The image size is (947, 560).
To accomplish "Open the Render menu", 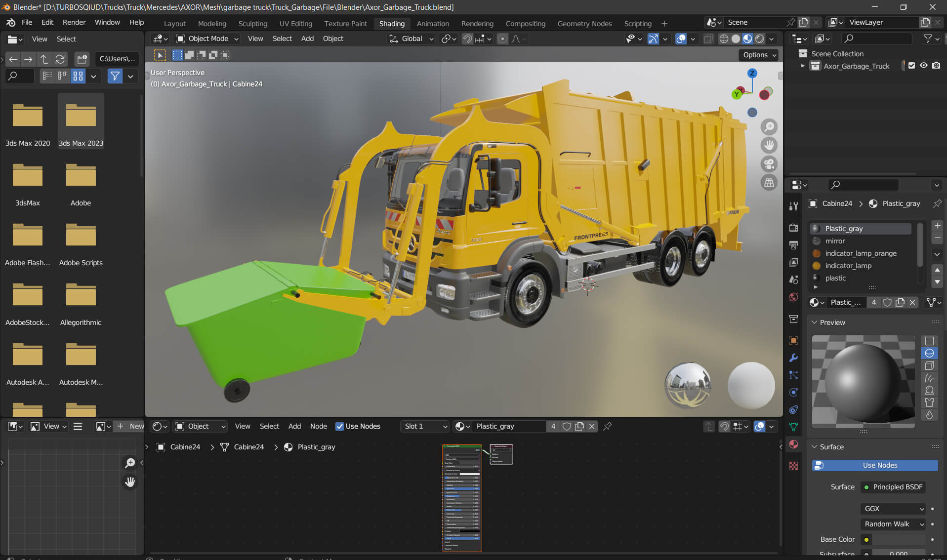I will [x=74, y=22].
